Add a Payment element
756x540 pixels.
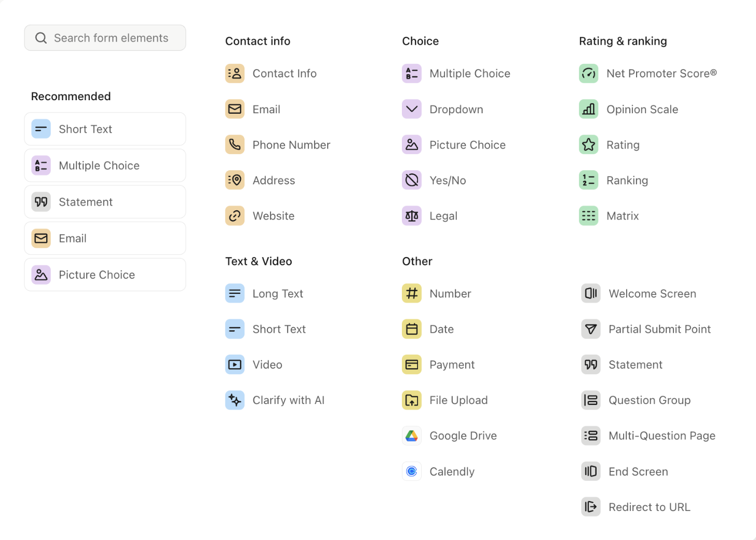tap(452, 365)
